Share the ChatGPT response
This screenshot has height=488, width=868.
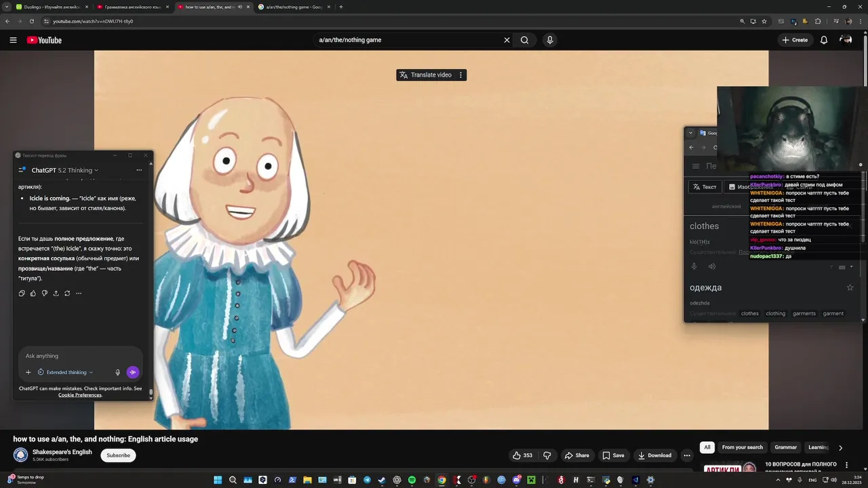click(56, 293)
